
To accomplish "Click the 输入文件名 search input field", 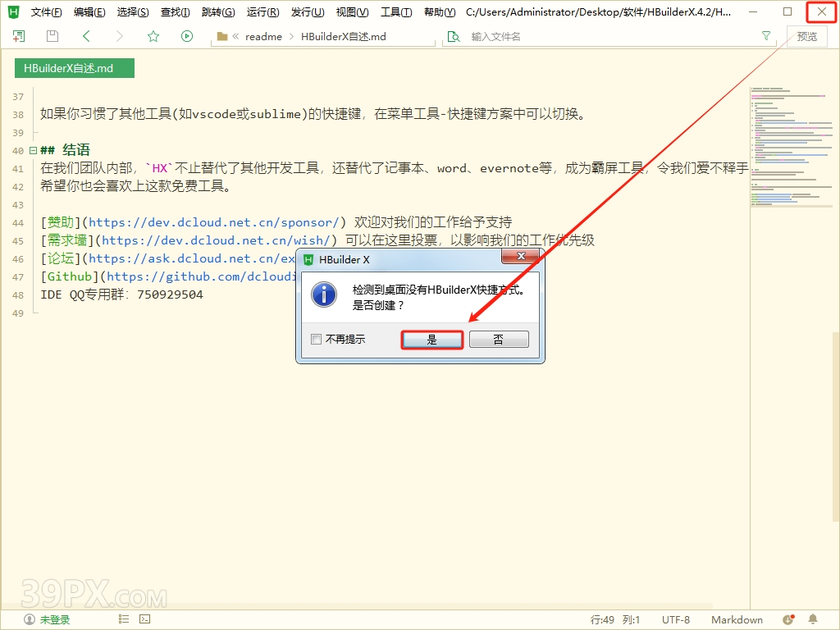I will tap(610, 36).
